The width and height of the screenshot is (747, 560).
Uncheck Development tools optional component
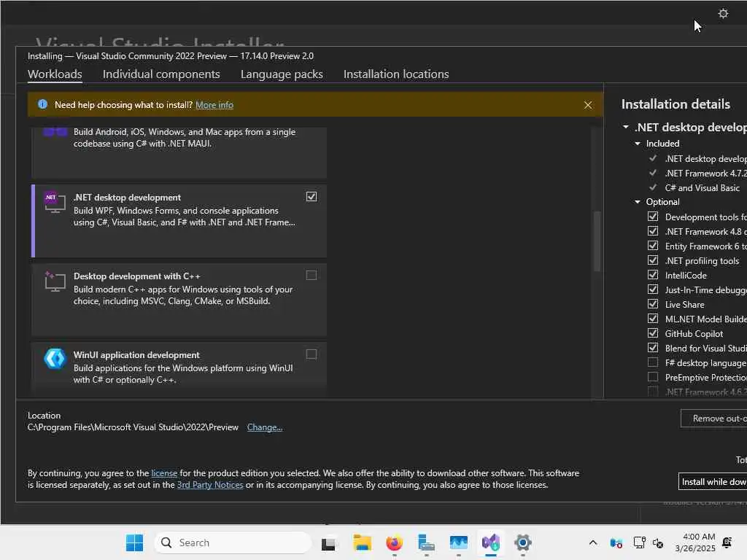coord(653,217)
